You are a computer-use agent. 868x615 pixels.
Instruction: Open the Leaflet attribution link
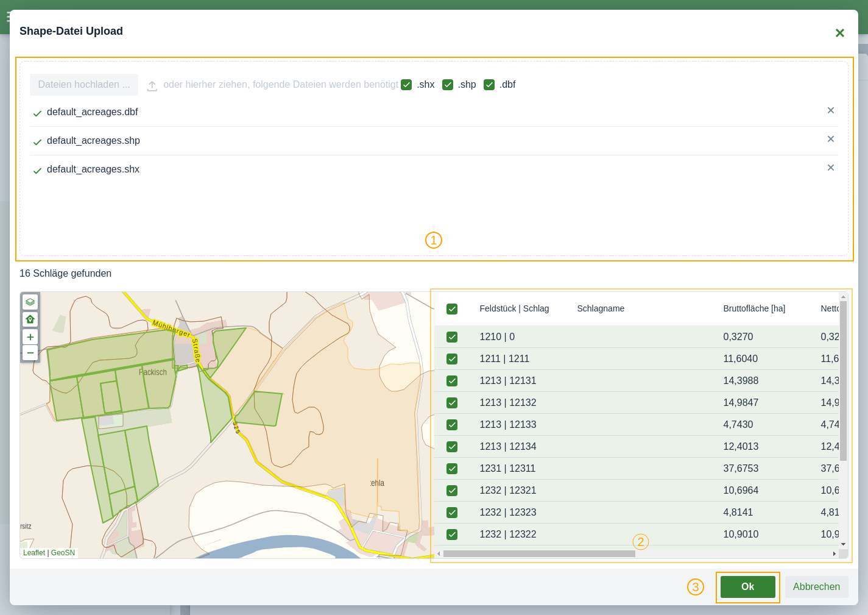point(34,553)
